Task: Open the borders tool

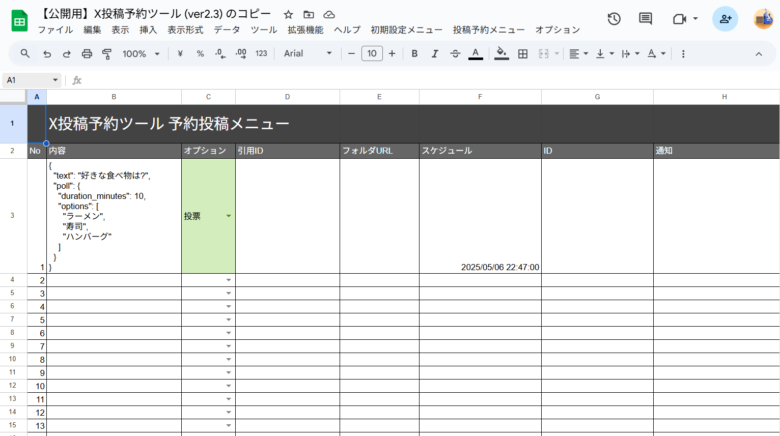Action: click(523, 54)
